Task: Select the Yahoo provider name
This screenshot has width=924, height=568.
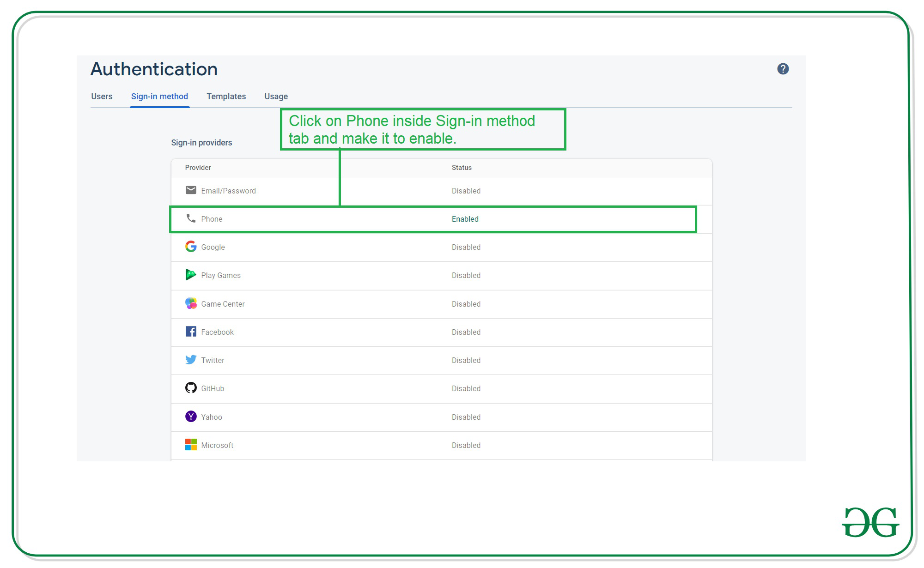Action: pos(212,417)
